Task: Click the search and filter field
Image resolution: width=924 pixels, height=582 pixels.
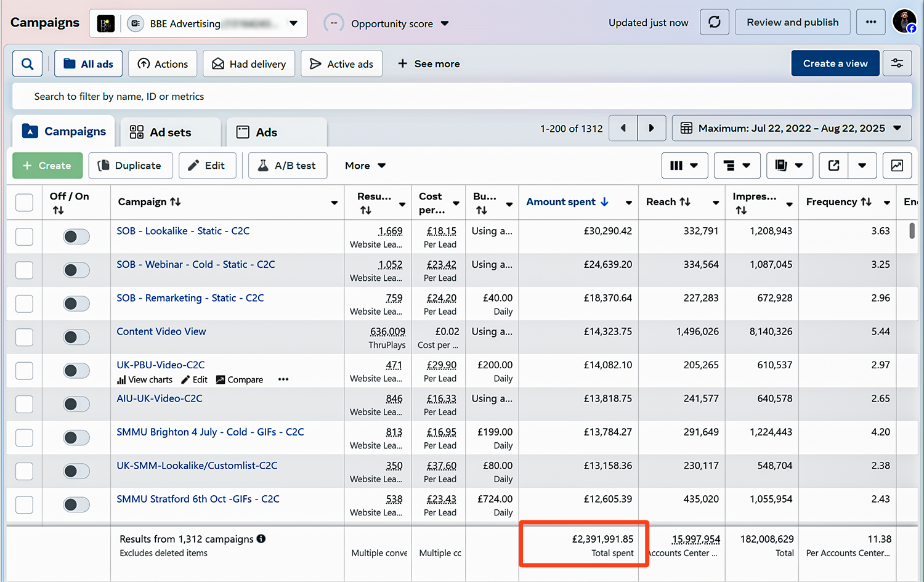Action: 462,97
